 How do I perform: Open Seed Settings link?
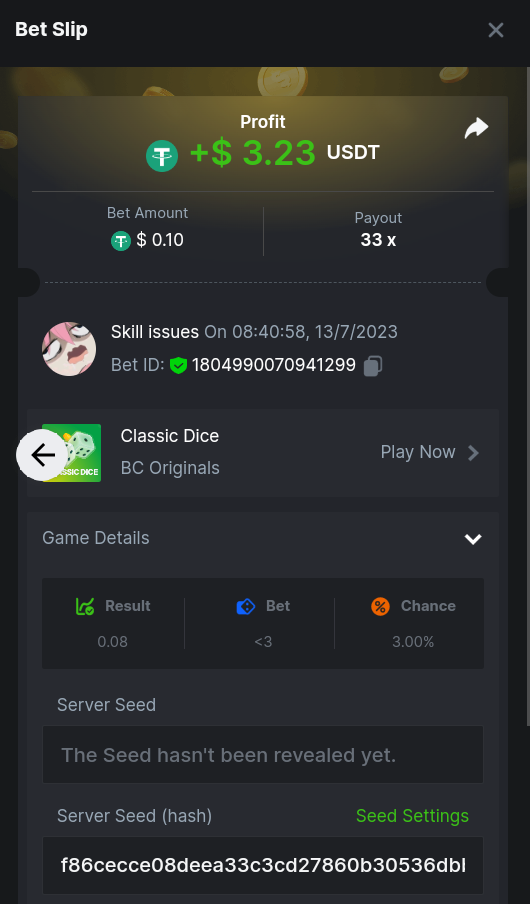click(412, 816)
